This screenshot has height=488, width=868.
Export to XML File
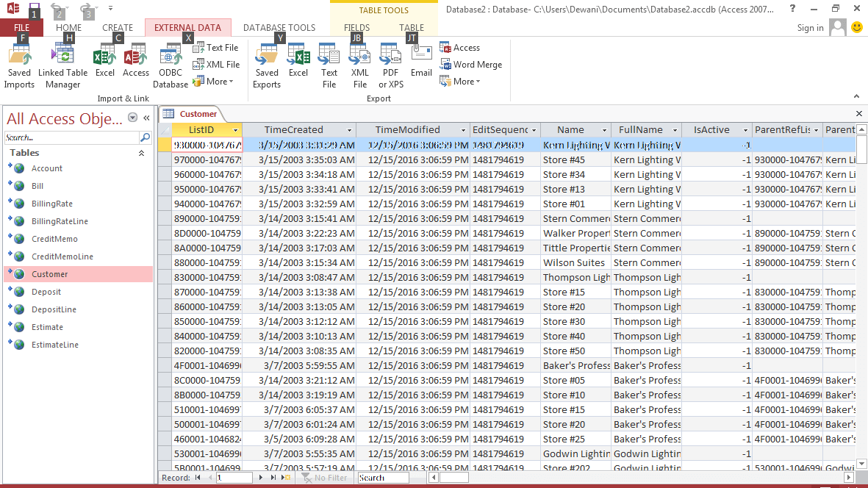(x=360, y=65)
